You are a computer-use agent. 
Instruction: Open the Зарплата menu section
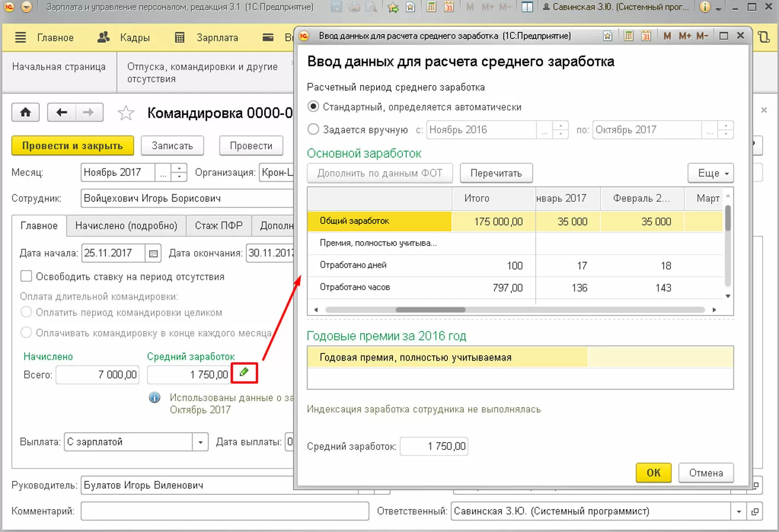coord(207,38)
